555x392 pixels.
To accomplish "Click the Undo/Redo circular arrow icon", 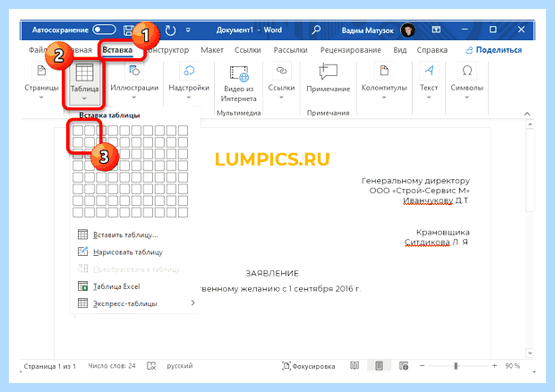I will click(170, 30).
